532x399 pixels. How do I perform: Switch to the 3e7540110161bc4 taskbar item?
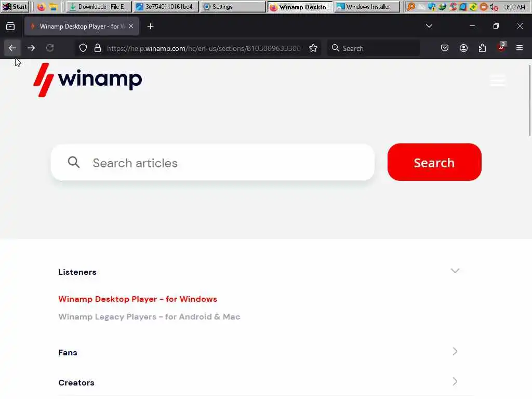pos(166,6)
